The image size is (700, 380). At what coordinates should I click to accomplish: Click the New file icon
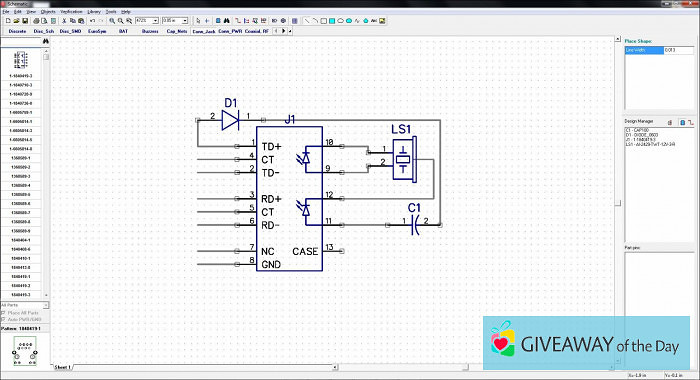8,21
